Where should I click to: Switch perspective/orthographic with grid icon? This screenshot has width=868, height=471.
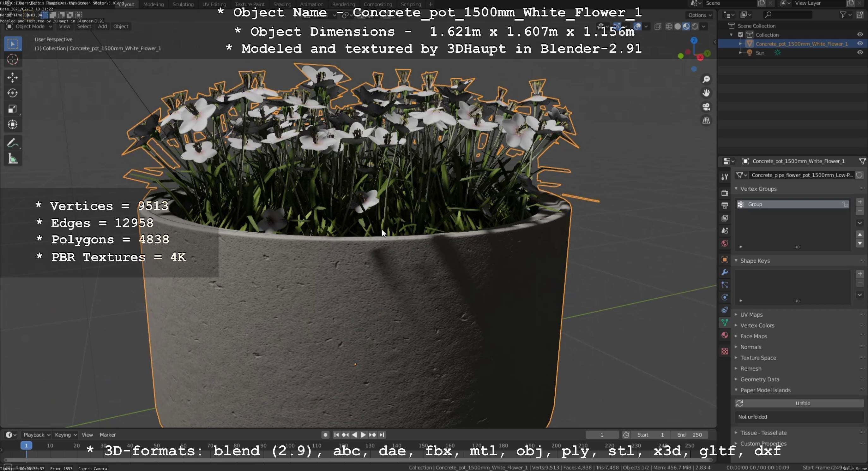coord(706,121)
